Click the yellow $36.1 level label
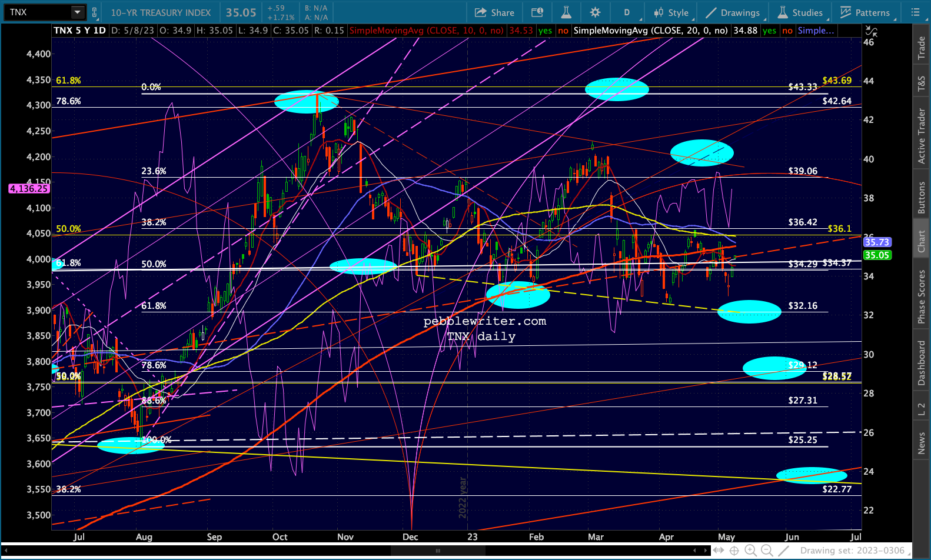 (x=839, y=229)
